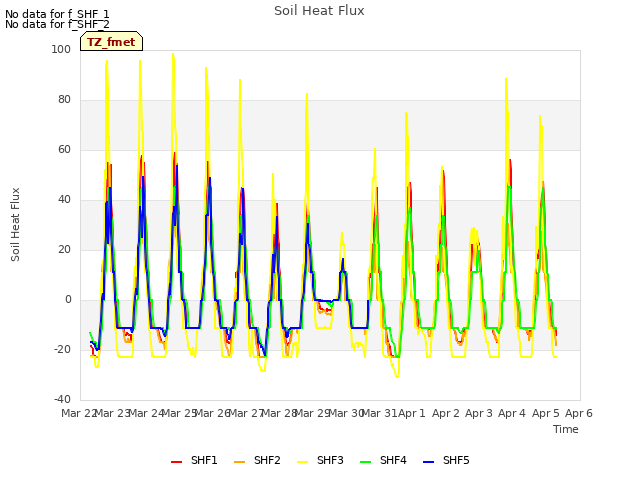Click the Mar 23 x-axis tick label
This screenshot has width=640, height=480.
(112, 413)
